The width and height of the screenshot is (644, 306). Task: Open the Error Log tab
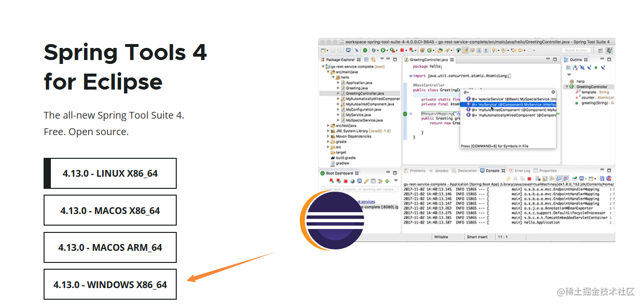[520, 170]
